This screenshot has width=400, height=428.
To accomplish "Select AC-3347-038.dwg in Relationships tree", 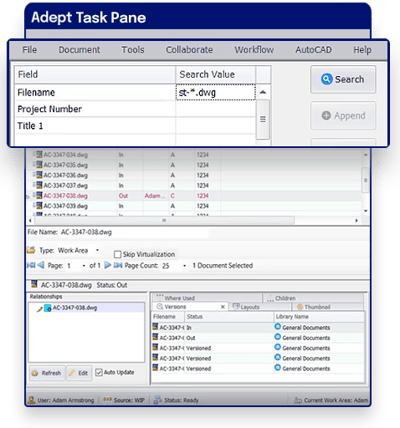I will (x=75, y=308).
